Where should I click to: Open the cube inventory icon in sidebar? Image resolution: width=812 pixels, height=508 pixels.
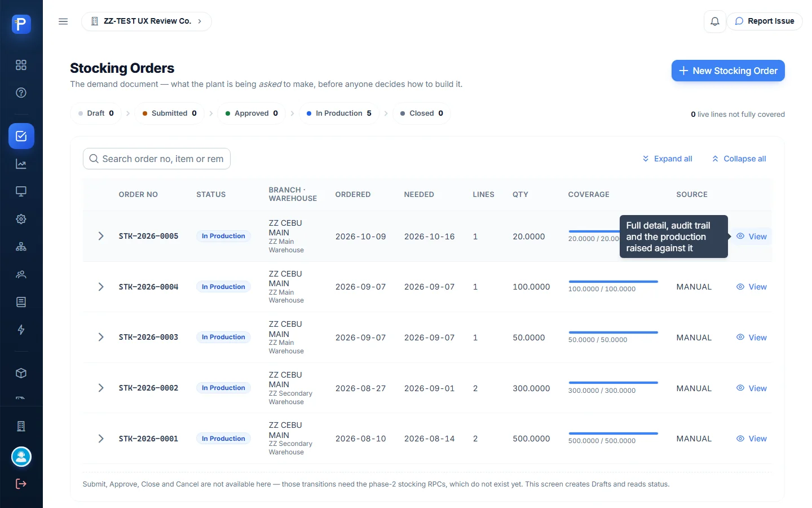pos(21,373)
